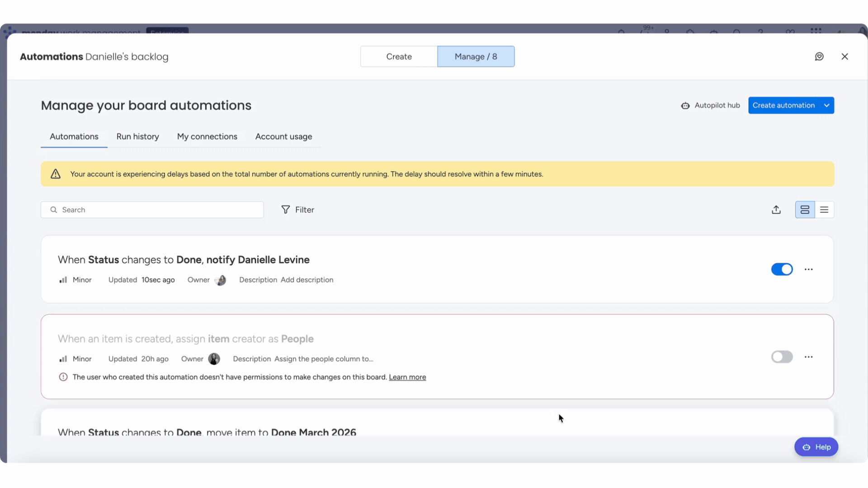
Task: Open three-dot menu for assign creator automation
Action: coord(808,357)
